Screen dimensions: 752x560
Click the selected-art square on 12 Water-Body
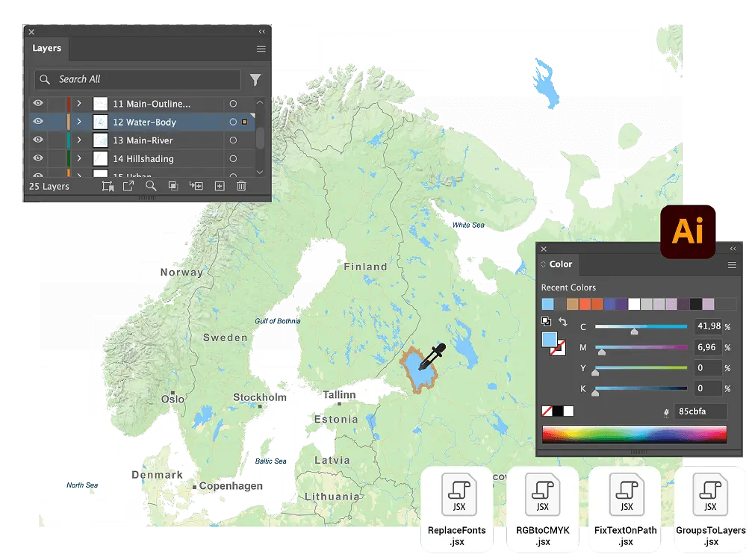click(x=245, y=122)
